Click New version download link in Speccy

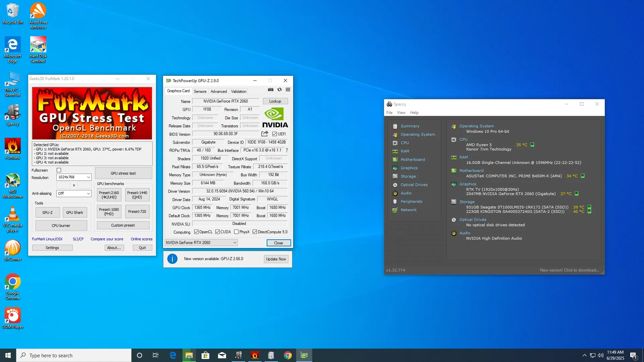(569, 270)
